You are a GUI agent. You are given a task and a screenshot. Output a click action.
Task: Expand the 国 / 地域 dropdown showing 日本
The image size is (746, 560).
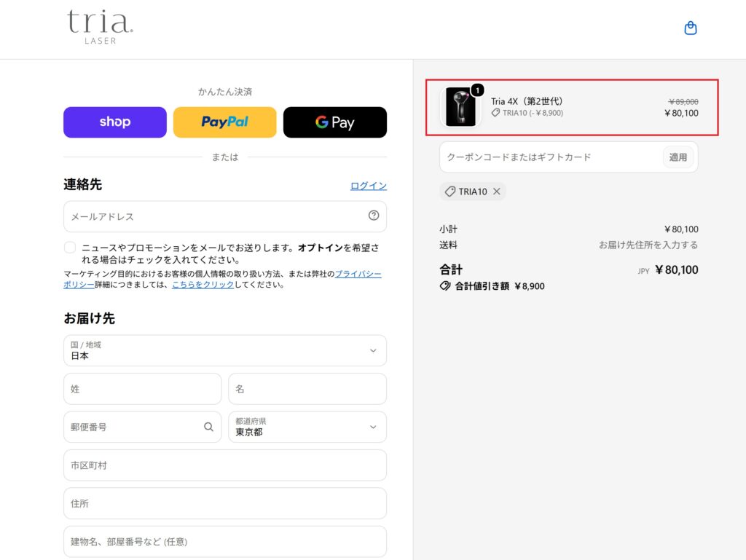[x=225, y=350]
